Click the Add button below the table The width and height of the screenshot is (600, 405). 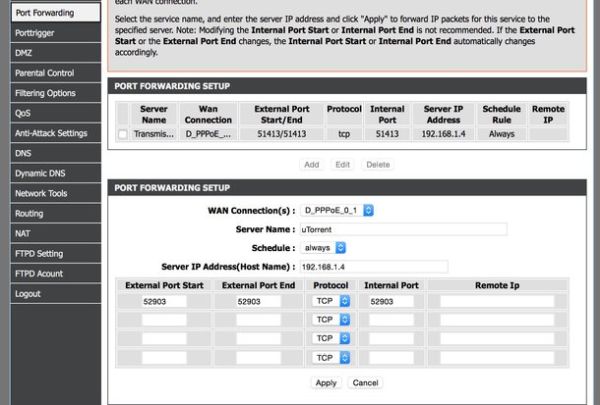coord(311,164)
